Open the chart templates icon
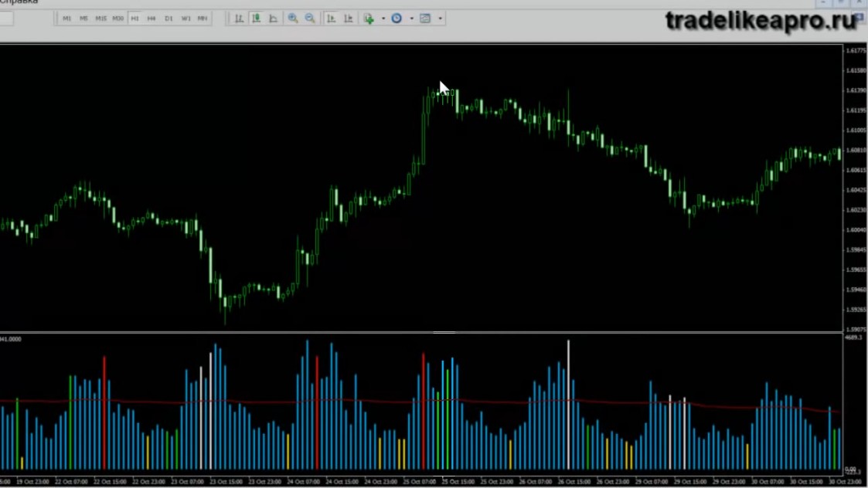The image size is (868, 488). (425, 19)
